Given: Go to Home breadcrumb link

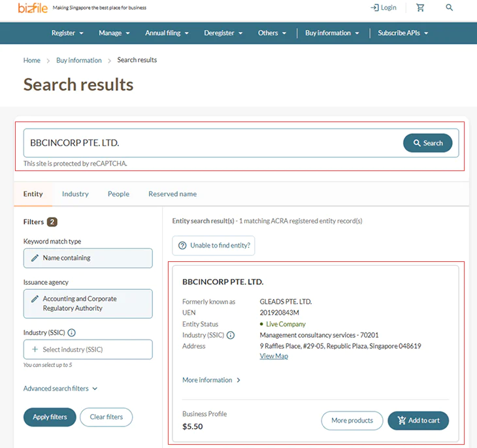Looking at the screenshot, I should 31,60.
